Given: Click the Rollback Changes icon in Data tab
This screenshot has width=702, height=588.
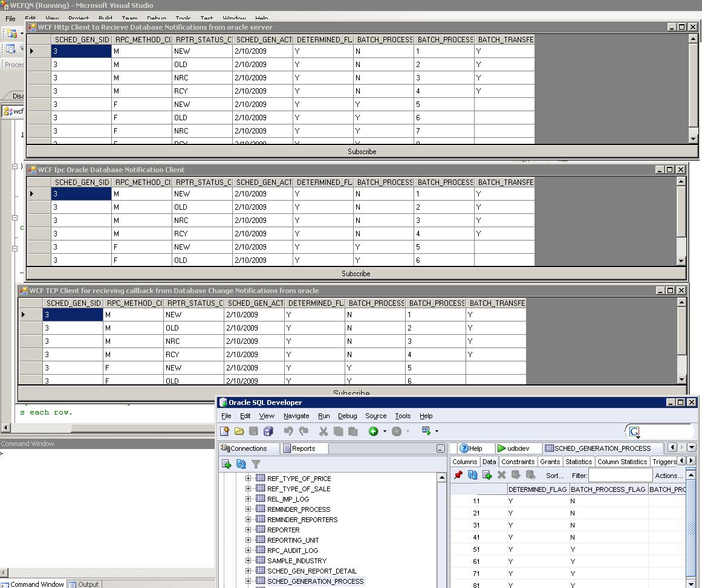Looking at the screenshot, I should tap(530, 475).
